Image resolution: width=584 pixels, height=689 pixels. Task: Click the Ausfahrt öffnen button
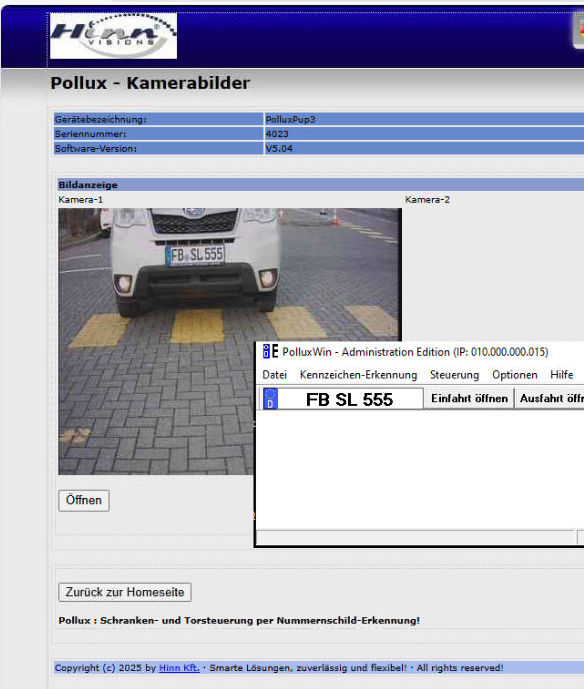tap(550, 399)
